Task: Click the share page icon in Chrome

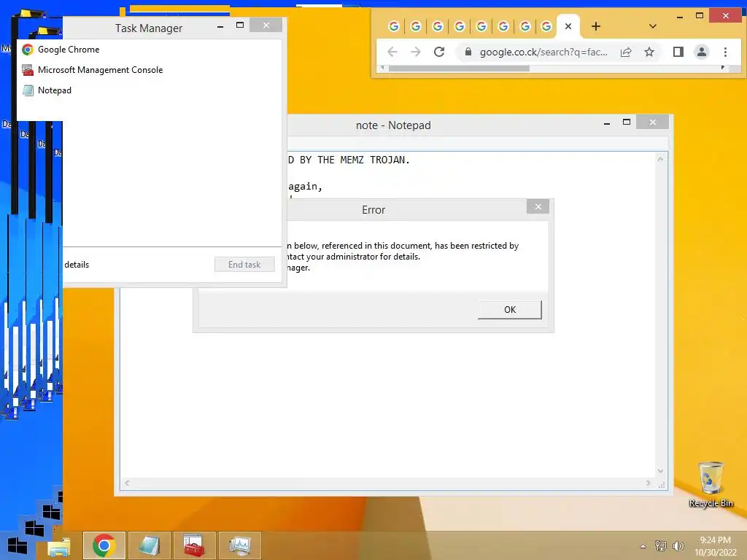Action: point(626,52)
